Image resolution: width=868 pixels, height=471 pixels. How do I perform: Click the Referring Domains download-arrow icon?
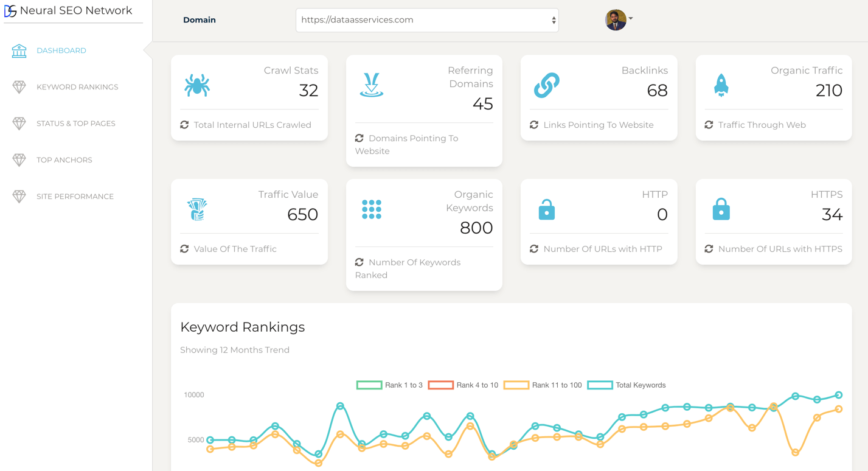coord(372,85)
